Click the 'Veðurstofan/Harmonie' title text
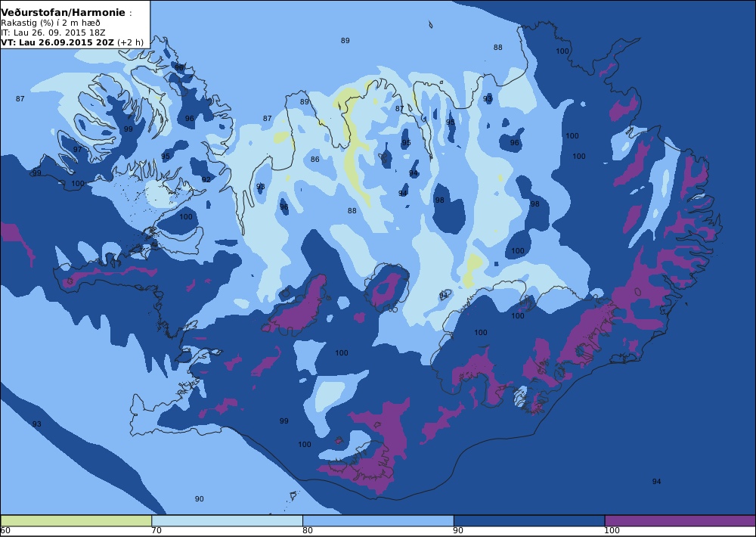 64,13
